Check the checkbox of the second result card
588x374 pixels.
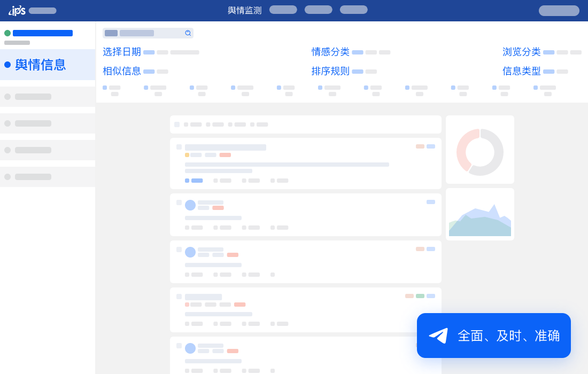tap(179, 202)
